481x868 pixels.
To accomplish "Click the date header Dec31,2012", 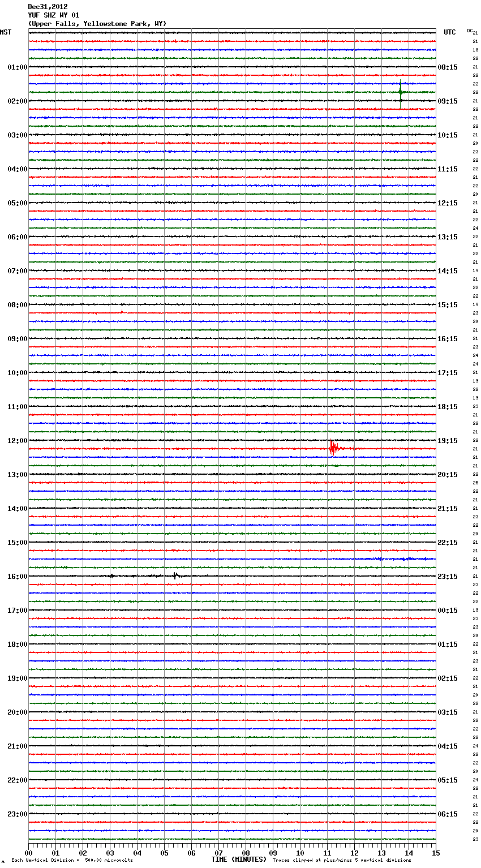I will 48,7.
